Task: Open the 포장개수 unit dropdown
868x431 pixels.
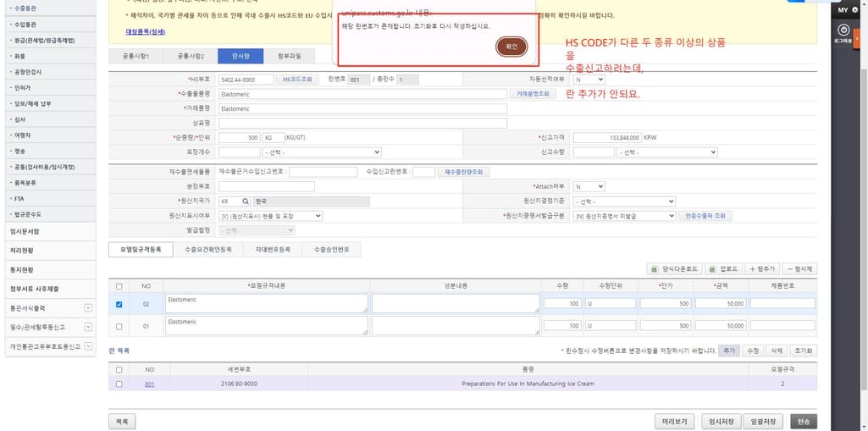Action: pos(322,152)
